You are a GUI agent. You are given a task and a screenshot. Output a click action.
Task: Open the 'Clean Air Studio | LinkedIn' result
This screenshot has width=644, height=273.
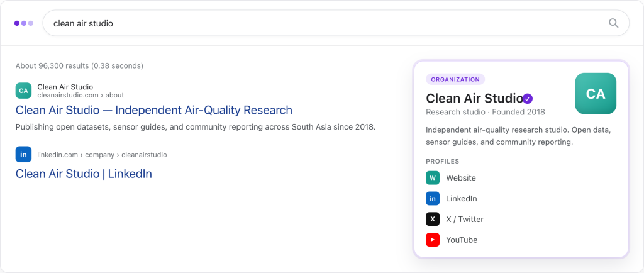point(84,174)
